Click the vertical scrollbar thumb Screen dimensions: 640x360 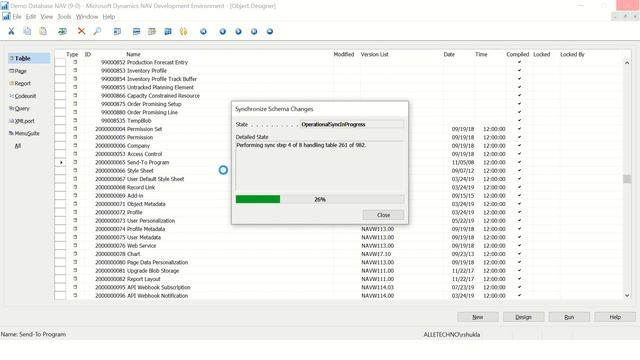tap(627, 179)
